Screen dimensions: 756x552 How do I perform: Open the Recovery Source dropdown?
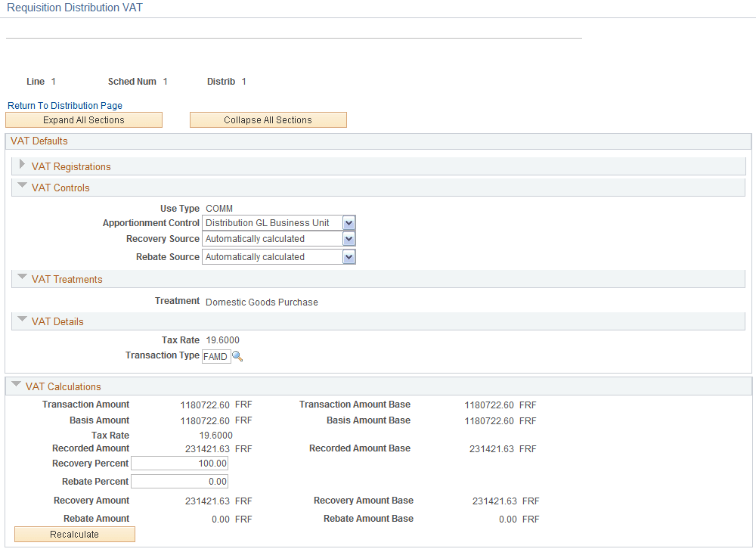349,239
